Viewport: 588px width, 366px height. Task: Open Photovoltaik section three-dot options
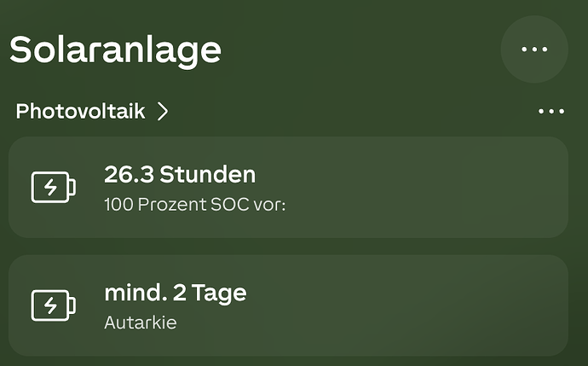tap(551, 111)
